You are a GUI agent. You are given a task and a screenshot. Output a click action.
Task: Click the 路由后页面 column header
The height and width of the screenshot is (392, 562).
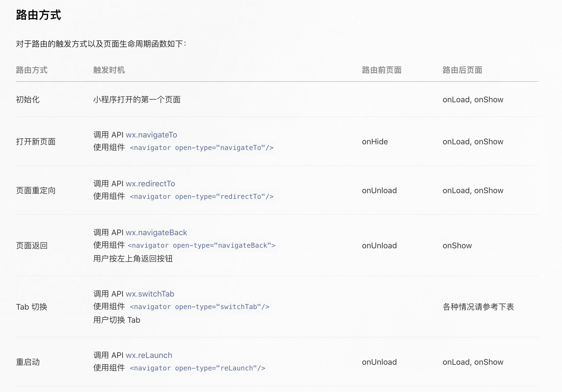click(462, 70)
